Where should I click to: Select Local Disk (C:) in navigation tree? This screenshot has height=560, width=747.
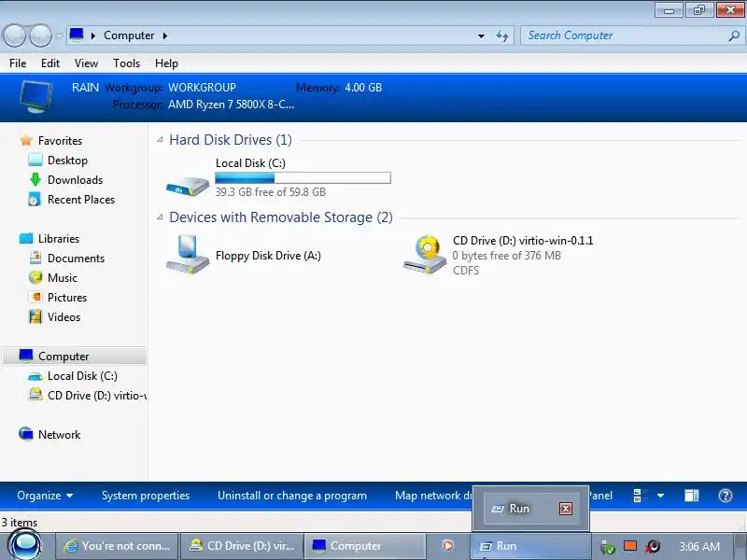[x=82, y=376]
